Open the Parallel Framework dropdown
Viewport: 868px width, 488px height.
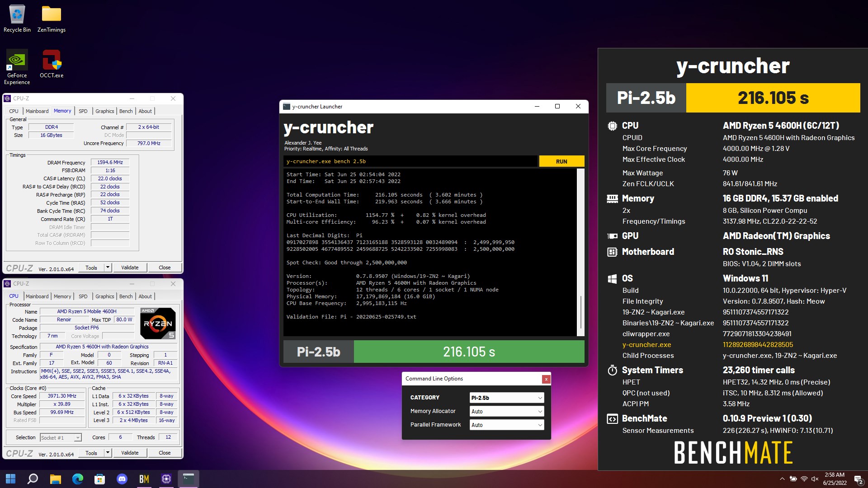point(506,425)
